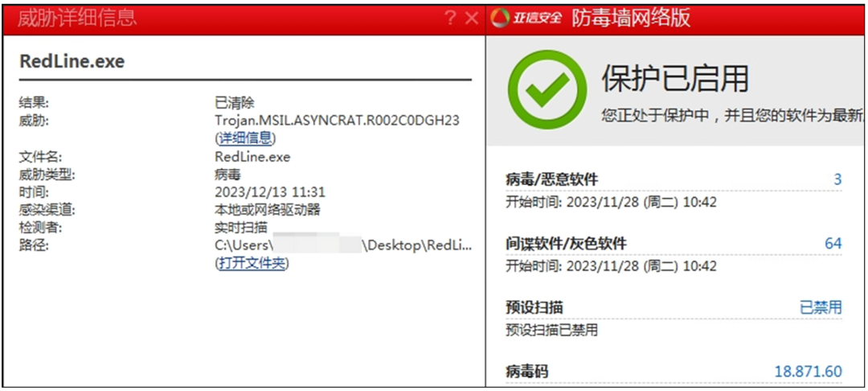
Task: Click the 病毒/恶意软件 section label
Action: tap(552, 179)
